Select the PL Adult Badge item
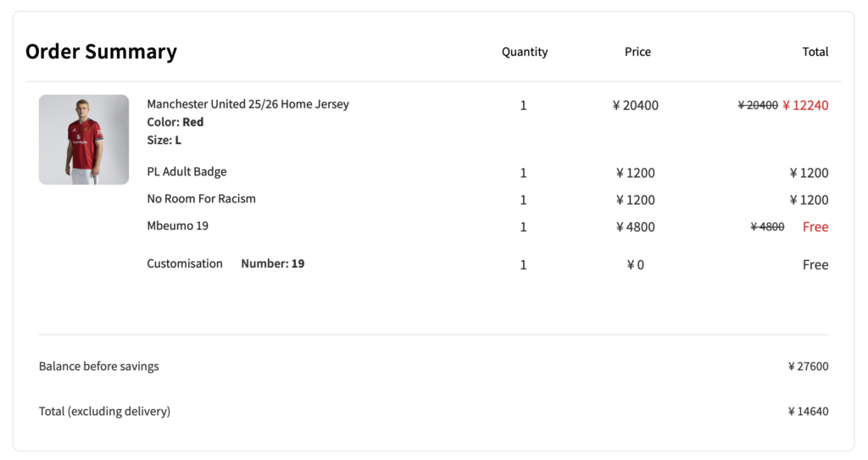This screenshot has height=460, width=868. [186, 172]
